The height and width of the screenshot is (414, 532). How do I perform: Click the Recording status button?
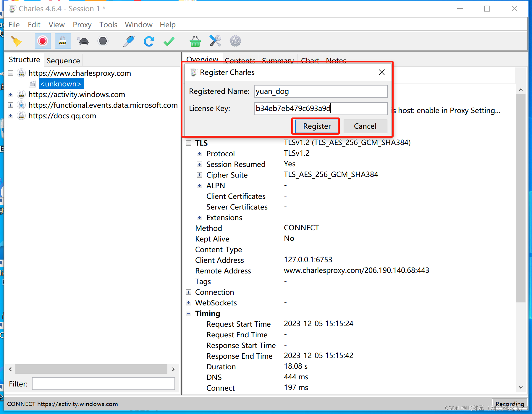click(x=510, y=404)
